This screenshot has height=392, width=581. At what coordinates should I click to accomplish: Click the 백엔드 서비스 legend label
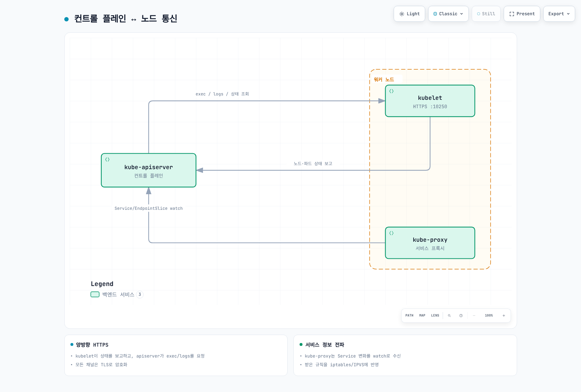[x=118, y=294]
